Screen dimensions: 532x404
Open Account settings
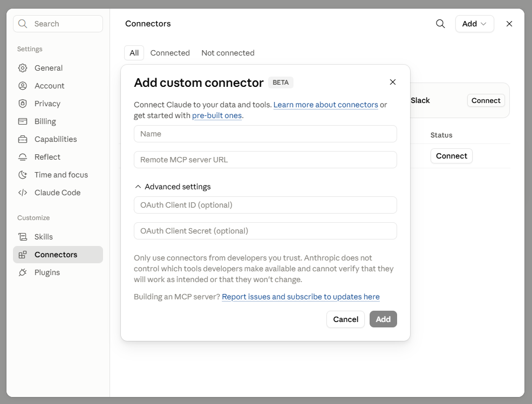pos(58,86)
